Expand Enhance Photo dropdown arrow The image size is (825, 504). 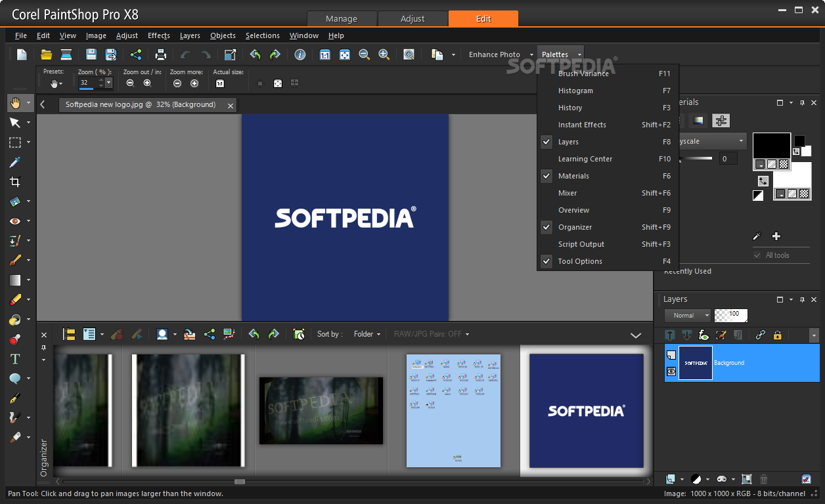click(531, 54)
